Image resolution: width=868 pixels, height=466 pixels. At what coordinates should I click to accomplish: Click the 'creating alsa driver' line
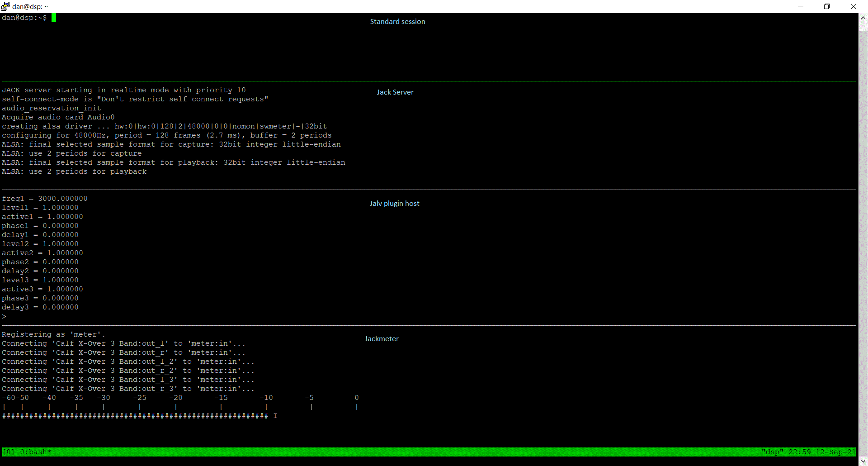coord(165,126)
